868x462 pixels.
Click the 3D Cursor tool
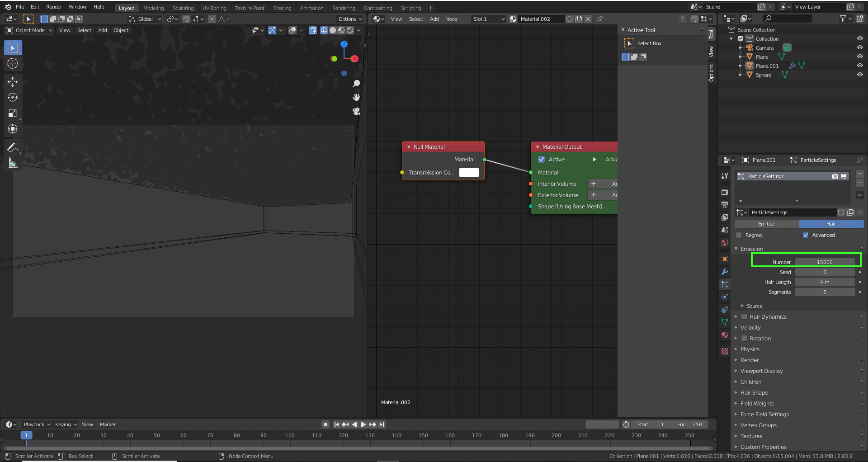[13, 63]
